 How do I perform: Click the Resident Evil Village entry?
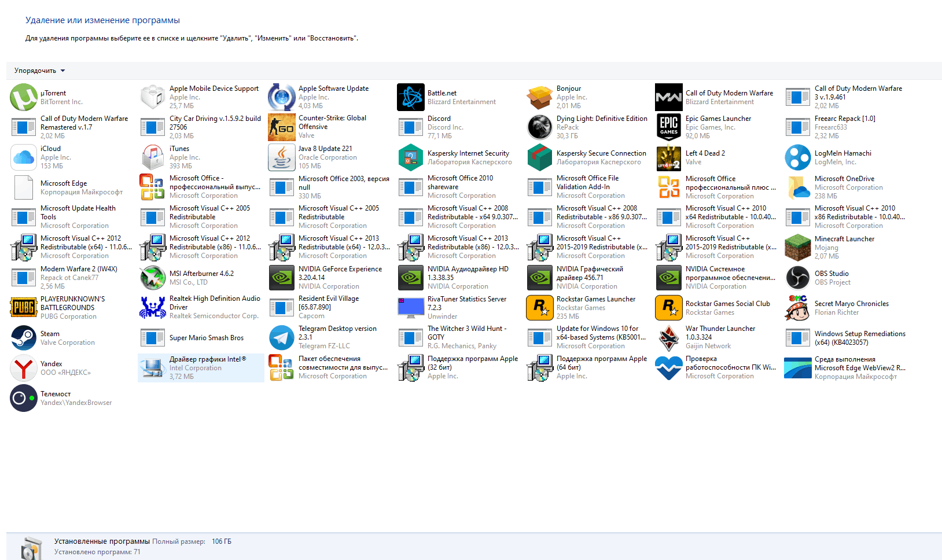click(x=330, y=308)
